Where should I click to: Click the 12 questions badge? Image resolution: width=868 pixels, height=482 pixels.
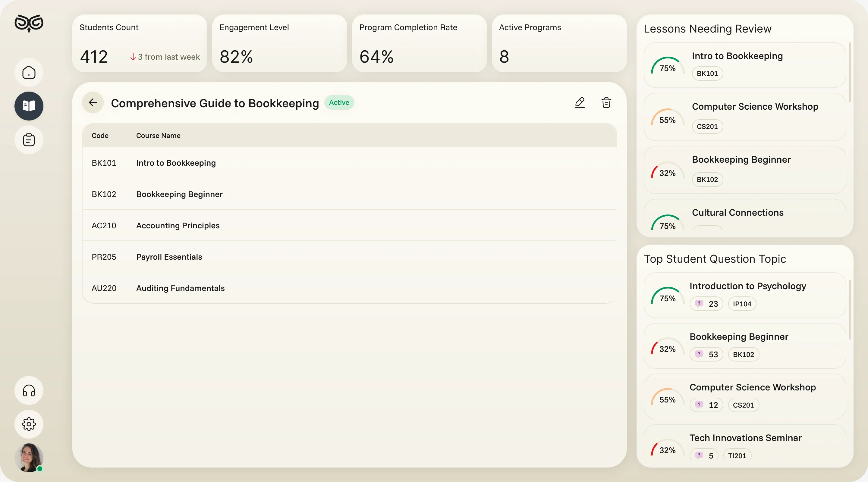(706, 405)
